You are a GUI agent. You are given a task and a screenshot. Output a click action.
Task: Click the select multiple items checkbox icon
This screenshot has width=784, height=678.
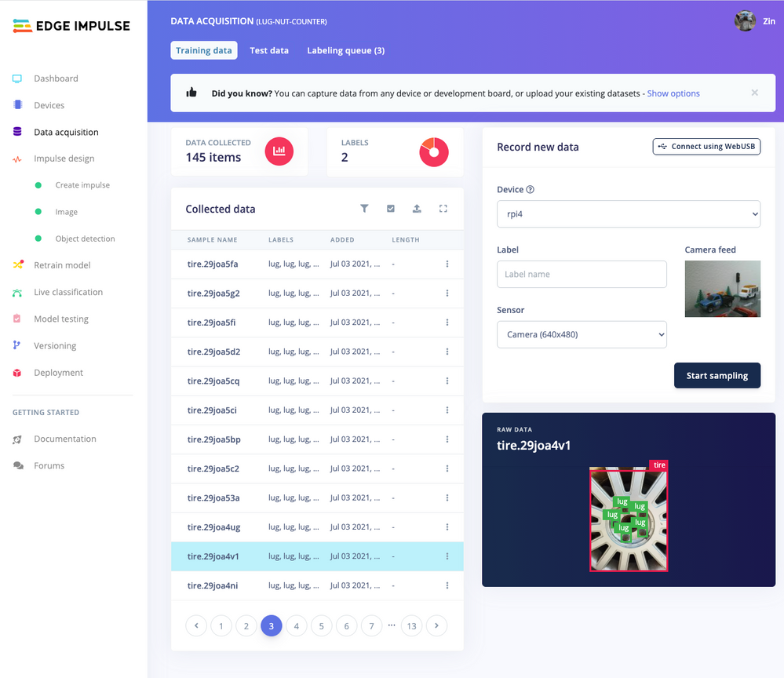click(x=391, y=209)
